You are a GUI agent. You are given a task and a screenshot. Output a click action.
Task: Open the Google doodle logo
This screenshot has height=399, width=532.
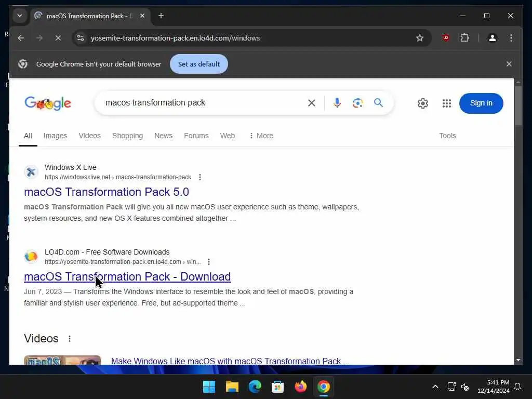pyautogui.click(x=48, y=103)
